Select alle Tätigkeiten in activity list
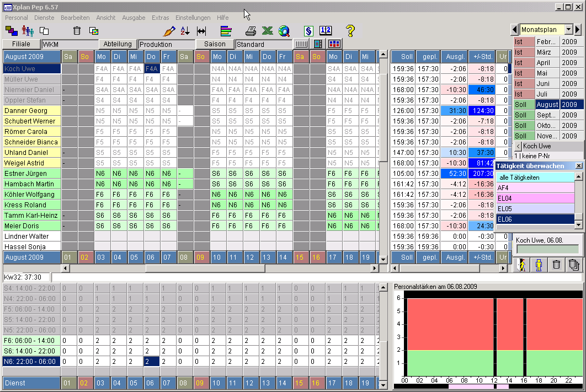The width and height of the screenshot is (586, 392). click(x=535, y=178)
